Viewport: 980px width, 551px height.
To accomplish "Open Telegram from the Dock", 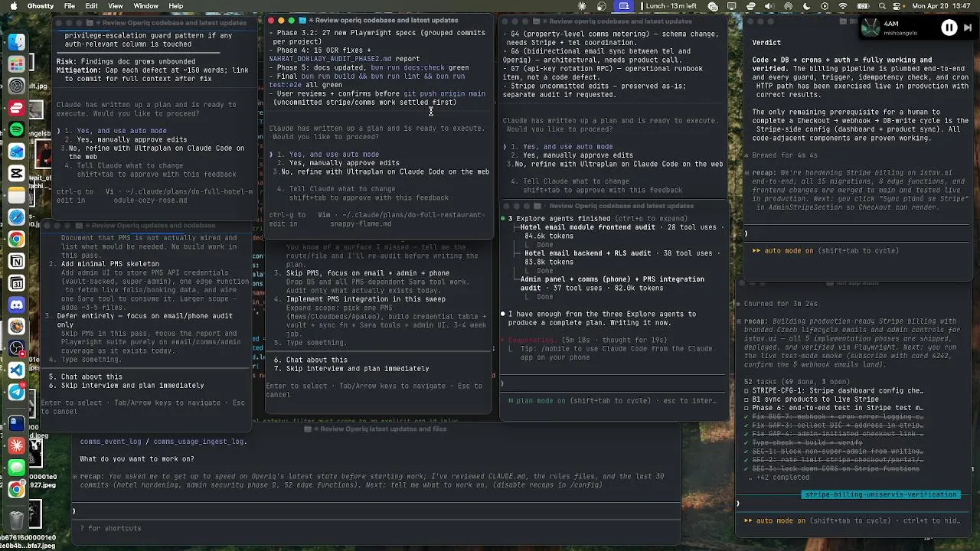I will [x=16, y=392].
